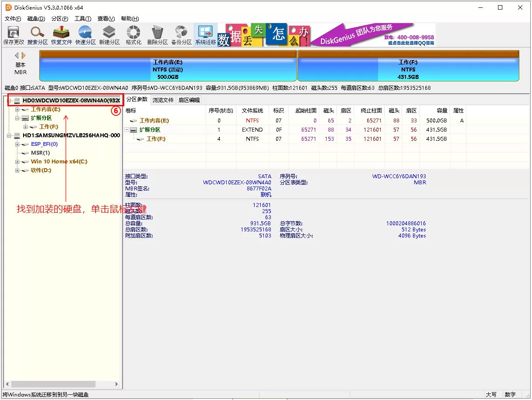Switch to the 浏览文件 tab
This screenshot has height=400, width=532.
pos(163,100)
